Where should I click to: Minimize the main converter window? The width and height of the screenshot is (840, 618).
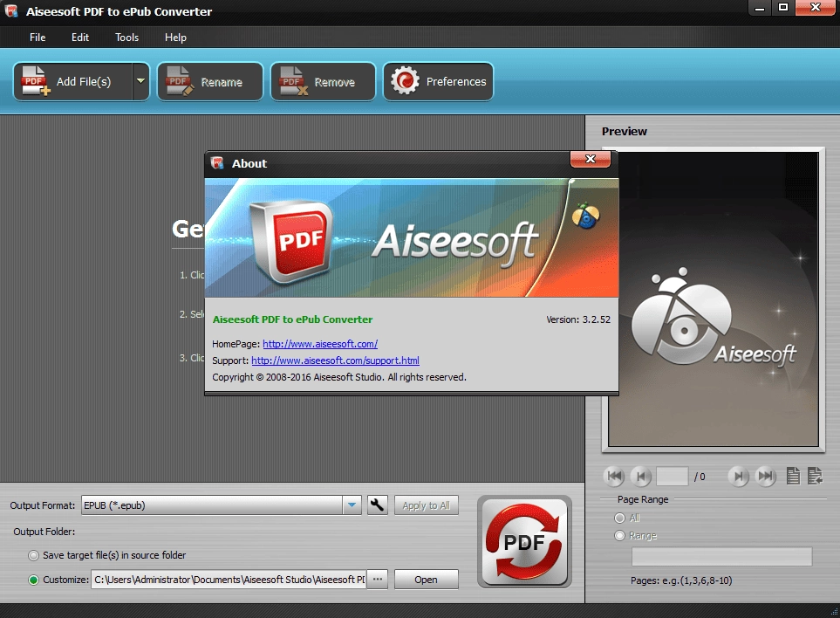[x=759, y=8]
